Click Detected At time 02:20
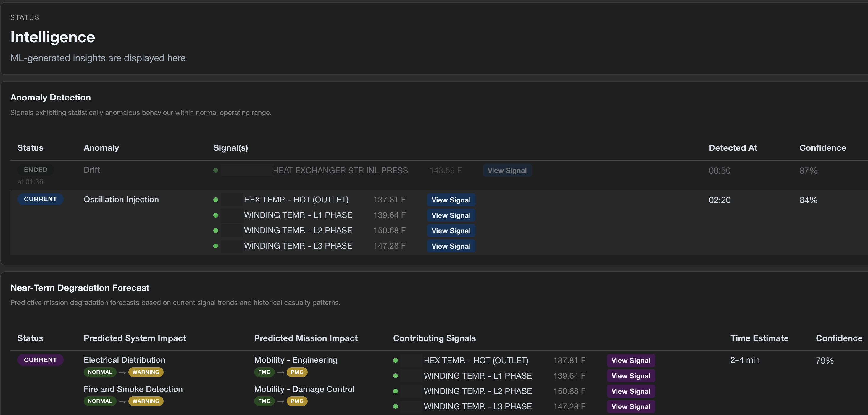Viewport: 868px width, 415px height. tap(719, 200)
